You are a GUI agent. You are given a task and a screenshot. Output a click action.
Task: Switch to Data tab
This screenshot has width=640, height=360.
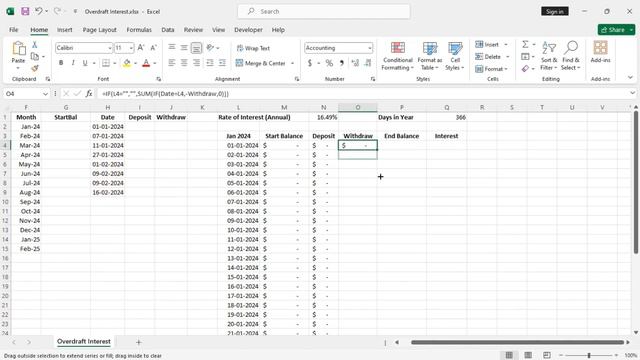pyautogui.click(x=168, y=30)
